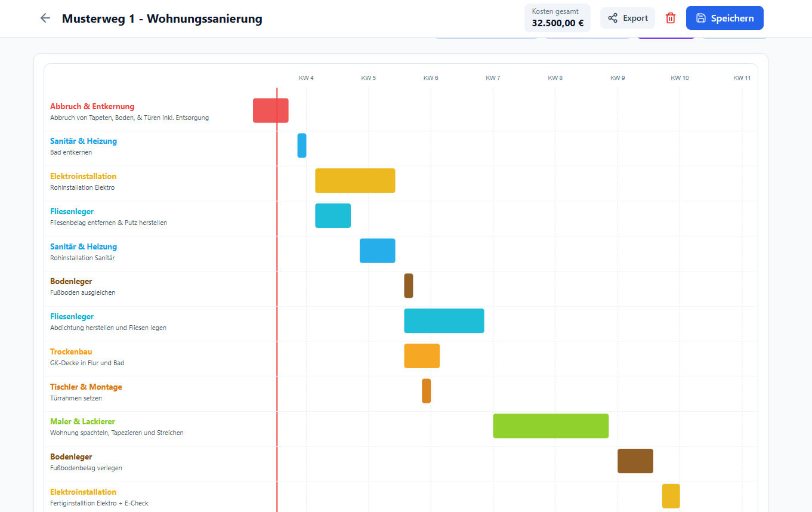812x512 pixels.
Task: Select the long cyan Fliesen legen bar
Action: [444, 321]
